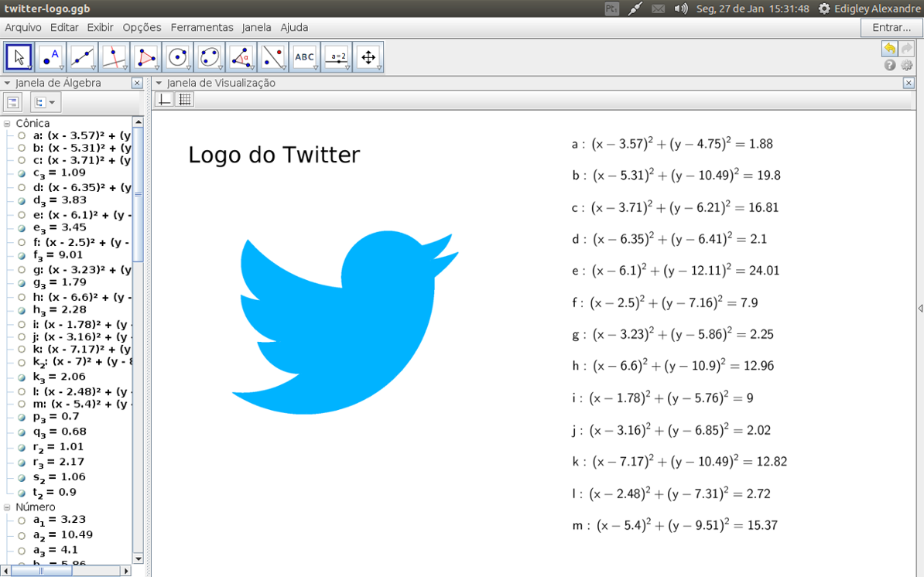Open the Edigley Alexandre session menu
Image resolution: width=924 pixels, height=577 pixels.
point(869,9)
